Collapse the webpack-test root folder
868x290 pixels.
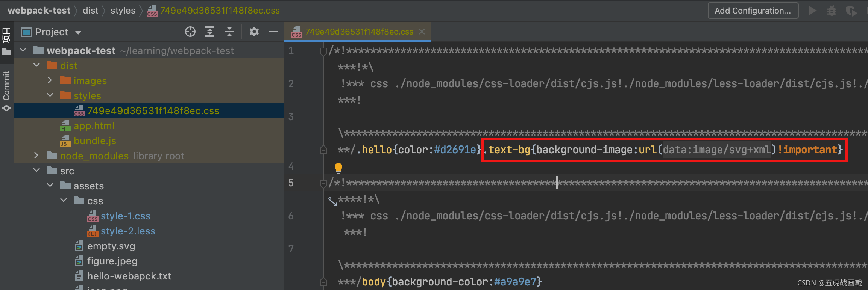click(x=23, y=50)
